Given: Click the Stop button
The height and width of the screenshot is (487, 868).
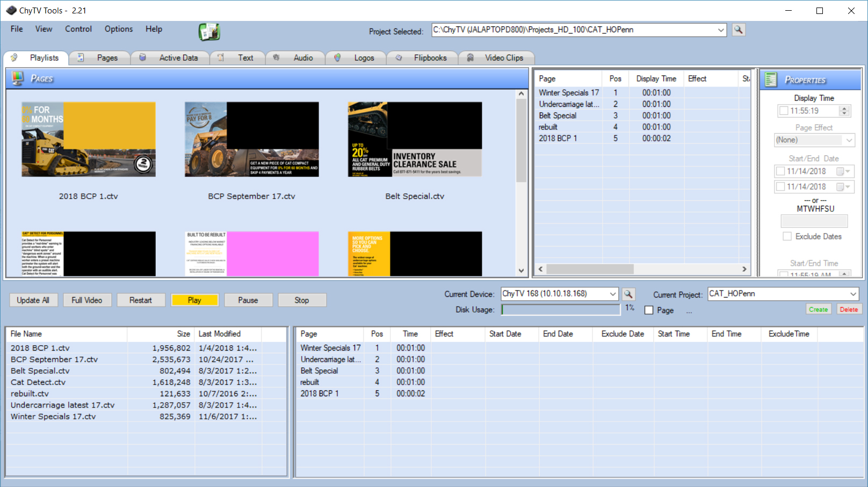Looking at the screenshot, I should point(302,300).
